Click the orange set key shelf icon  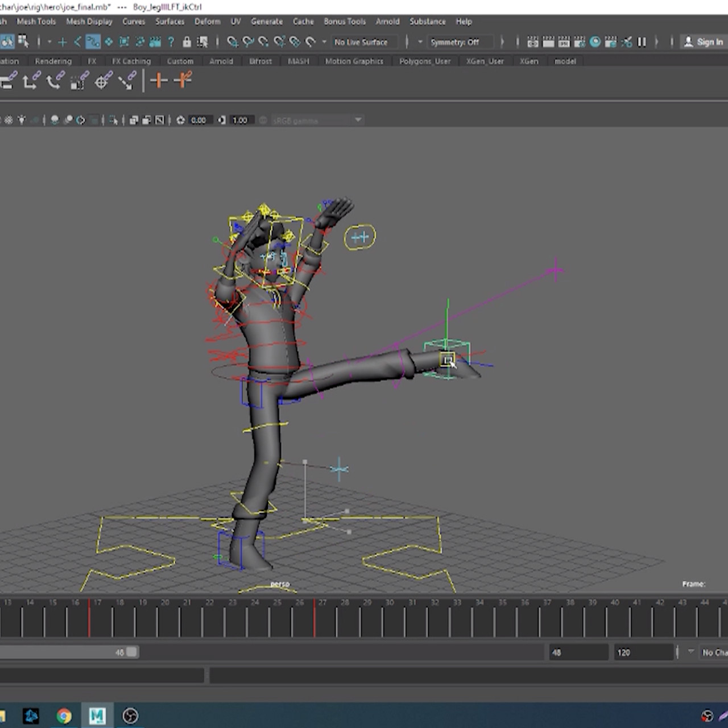click(x=159, y=81)
